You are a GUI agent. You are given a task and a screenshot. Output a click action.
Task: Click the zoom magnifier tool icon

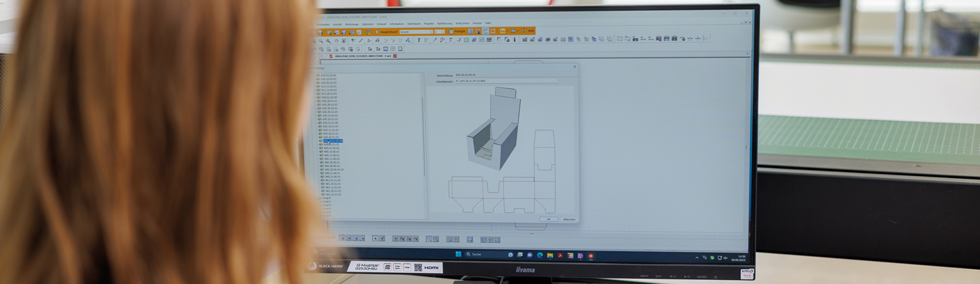point(321,40)
